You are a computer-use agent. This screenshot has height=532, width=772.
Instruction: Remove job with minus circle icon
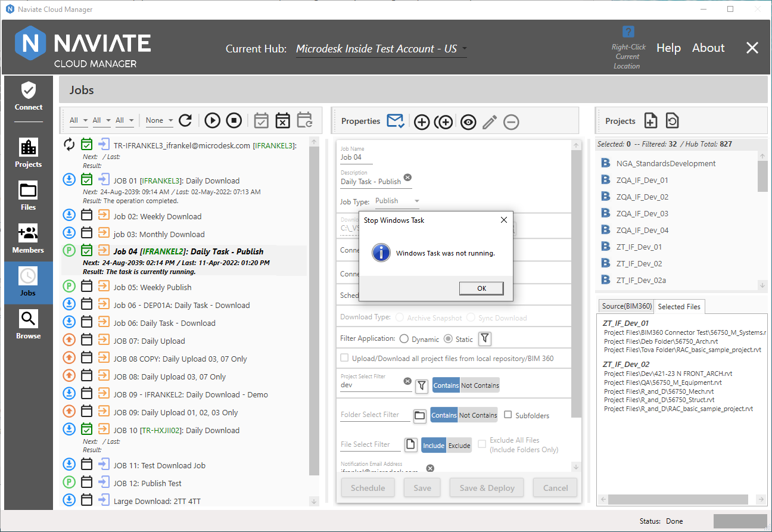click(511, 122)
